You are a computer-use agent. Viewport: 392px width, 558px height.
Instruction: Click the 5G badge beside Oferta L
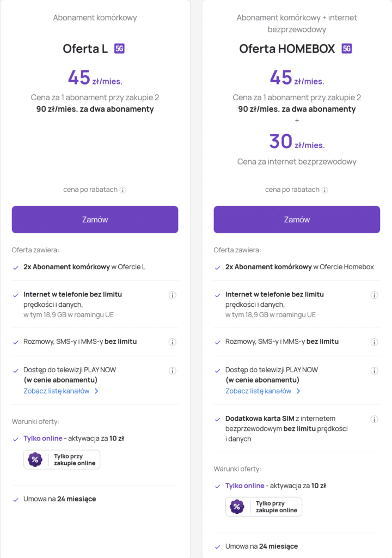coord(120,48)
